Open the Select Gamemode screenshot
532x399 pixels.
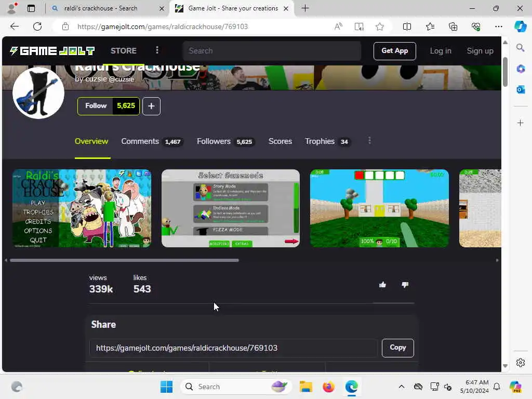pos(231,208)
